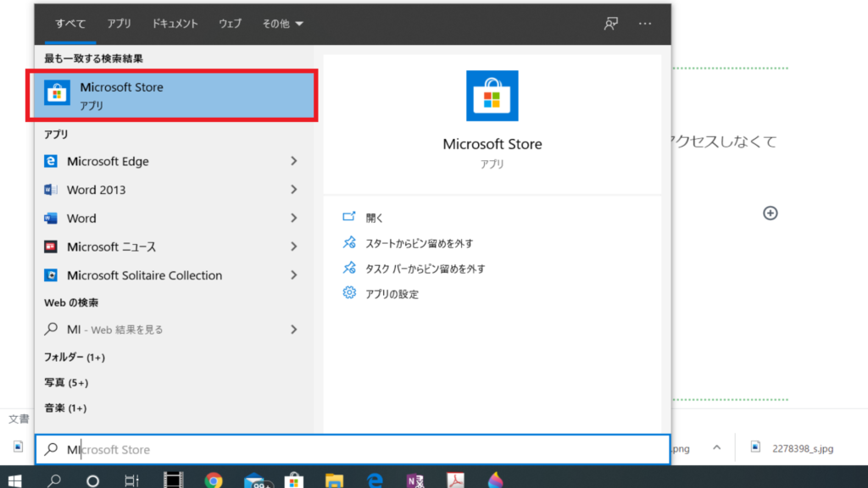Click the download bar caret next to .png file
Image resolution: width=868 pixels, height=488 pixels.
(x=716, y=447)
